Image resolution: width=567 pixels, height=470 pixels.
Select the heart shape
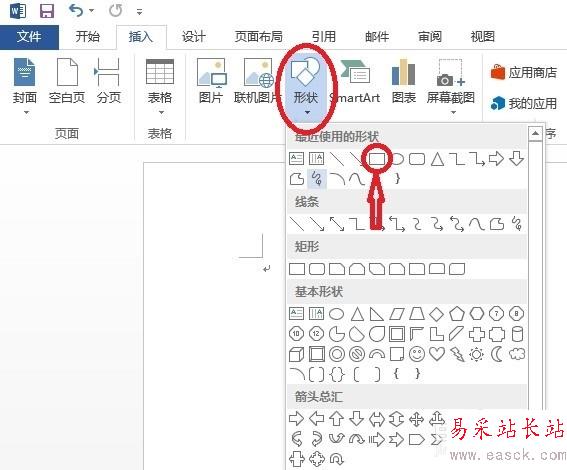[437, 354]
